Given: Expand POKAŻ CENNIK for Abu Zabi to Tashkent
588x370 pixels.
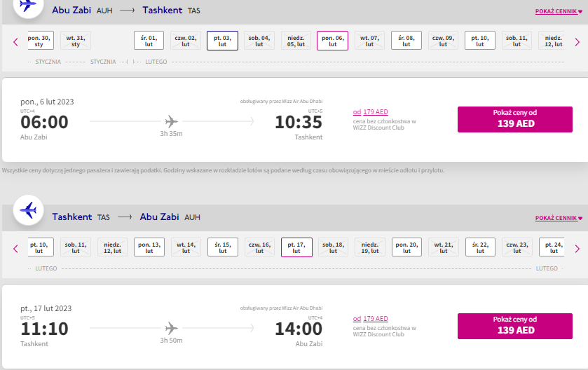Looking at the screenshot, I should click(559, 11).
